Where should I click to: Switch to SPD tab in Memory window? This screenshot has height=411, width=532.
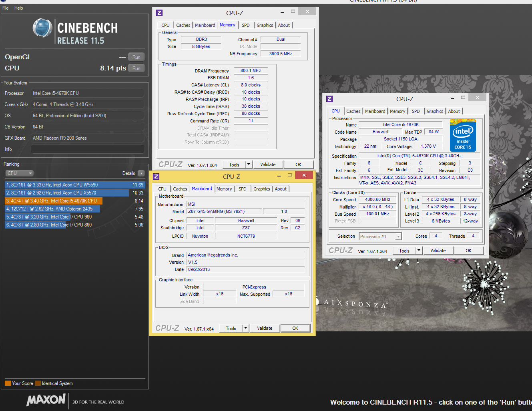pyautogui.click(x=246, y=25)
